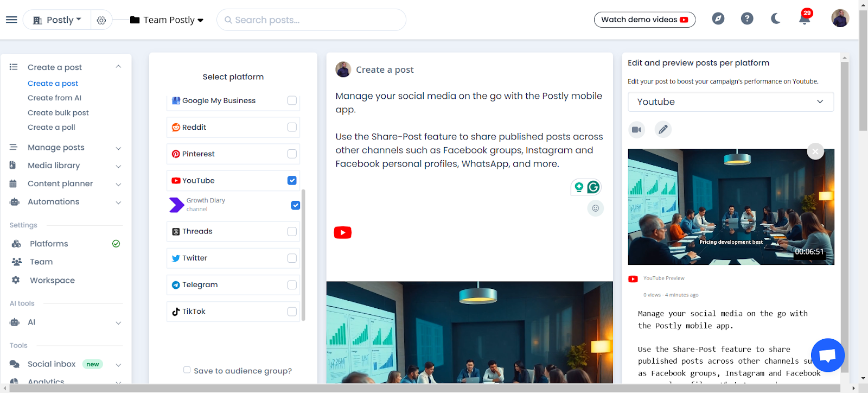Viewport: 868px width, 393px height.
Task: Expand the Automations chevron
Action: click(118, 202)
